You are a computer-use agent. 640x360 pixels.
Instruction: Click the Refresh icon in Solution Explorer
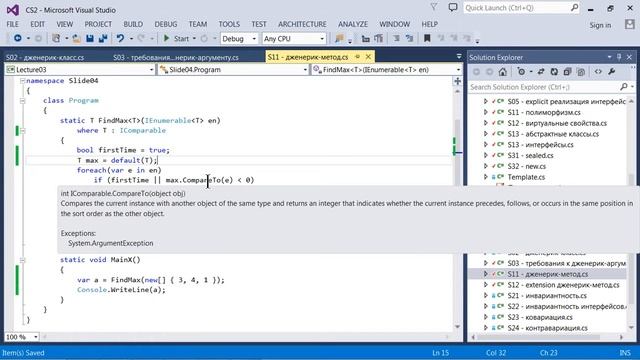coord(554,72)
